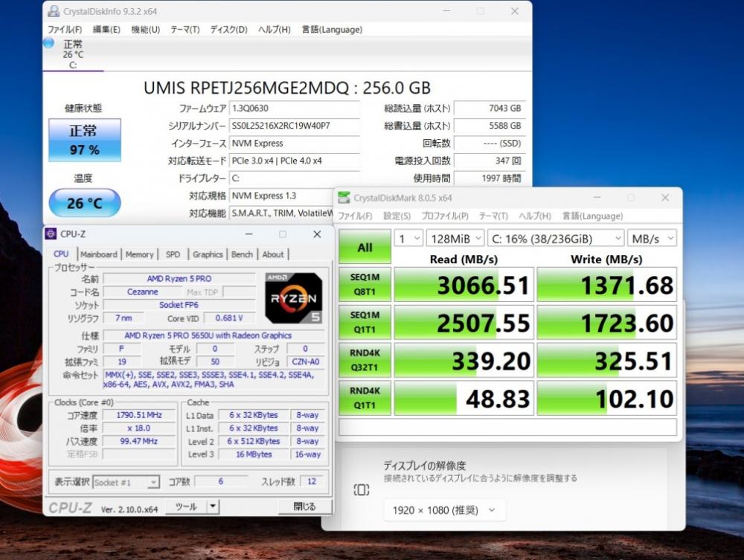Click the SEQ1M Q8T1 read result 3066.51
Screen dimensions: 744x560
coord(464,285)
